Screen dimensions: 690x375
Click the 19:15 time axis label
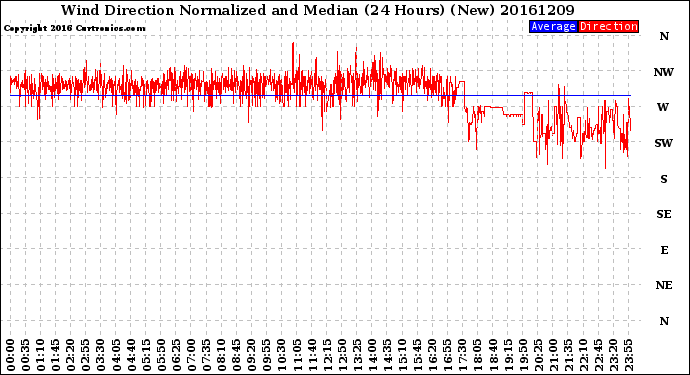(x=508, y=355)
